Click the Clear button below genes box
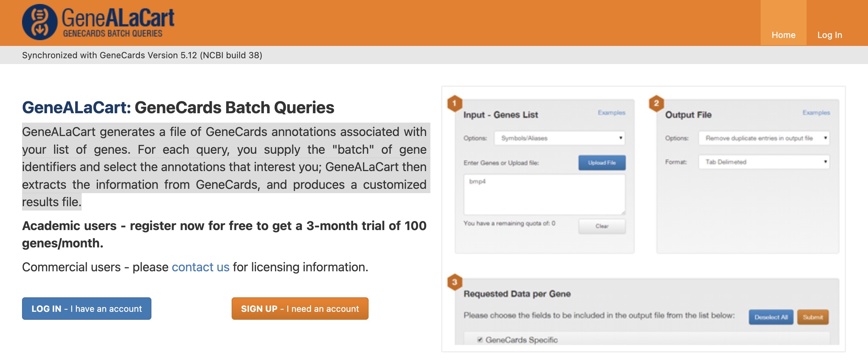The width and height of the screenshot is (868, 361). (x=602, y=226)
